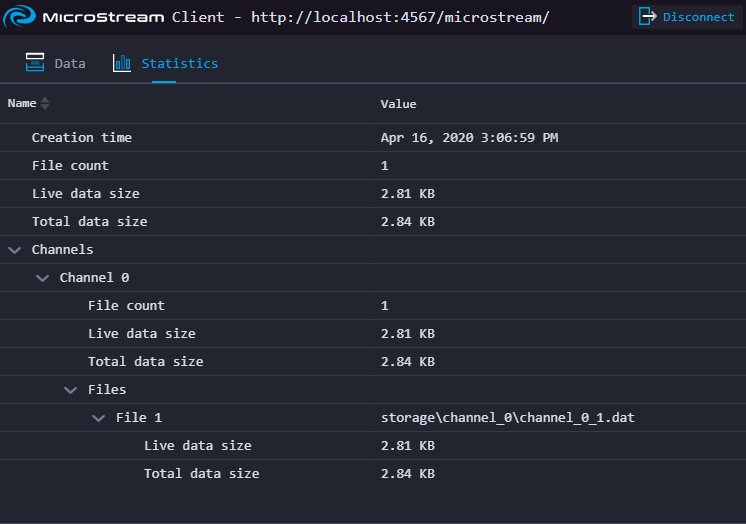The width and height of the screenshot is (746, 524).
Task: Click the Disconnect exit arrow icon
Action: (647, 17)
